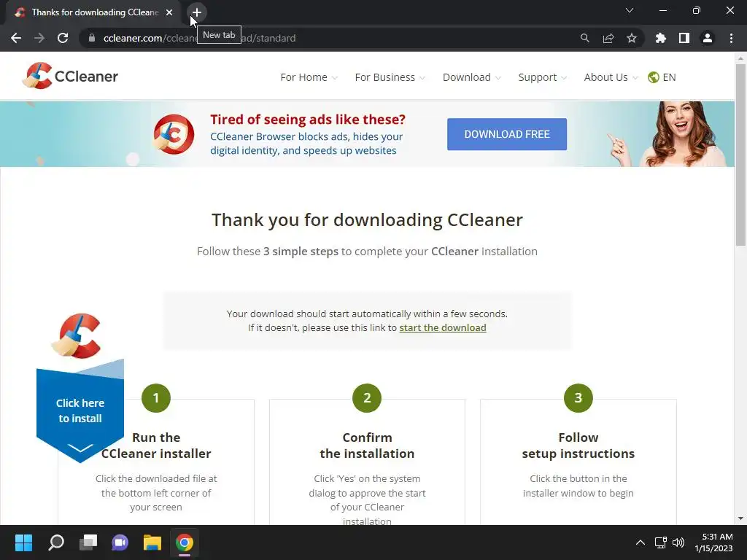Click the CCleaner Browser logo in banner

tap(174, 134)
